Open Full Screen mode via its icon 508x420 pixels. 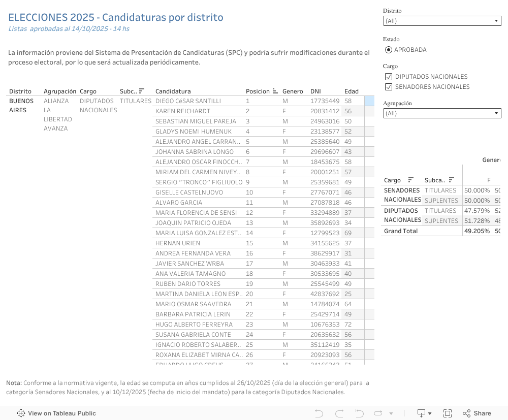(448, 413)
